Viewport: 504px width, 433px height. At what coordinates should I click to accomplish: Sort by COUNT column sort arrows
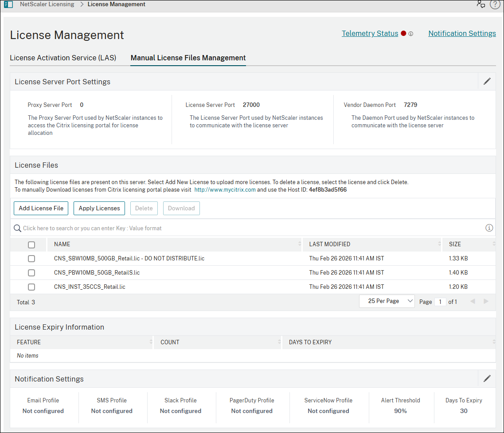pos(279,342)
